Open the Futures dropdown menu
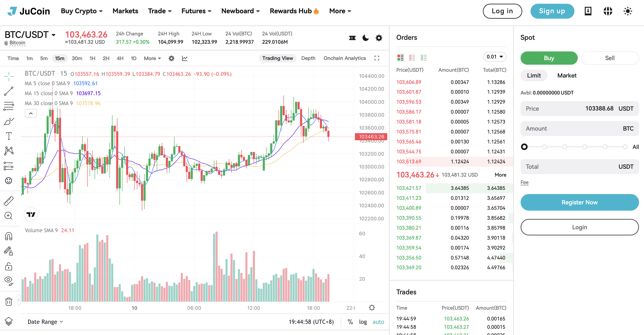This screenshot has height=335, width=644. [x=197, y=11]
